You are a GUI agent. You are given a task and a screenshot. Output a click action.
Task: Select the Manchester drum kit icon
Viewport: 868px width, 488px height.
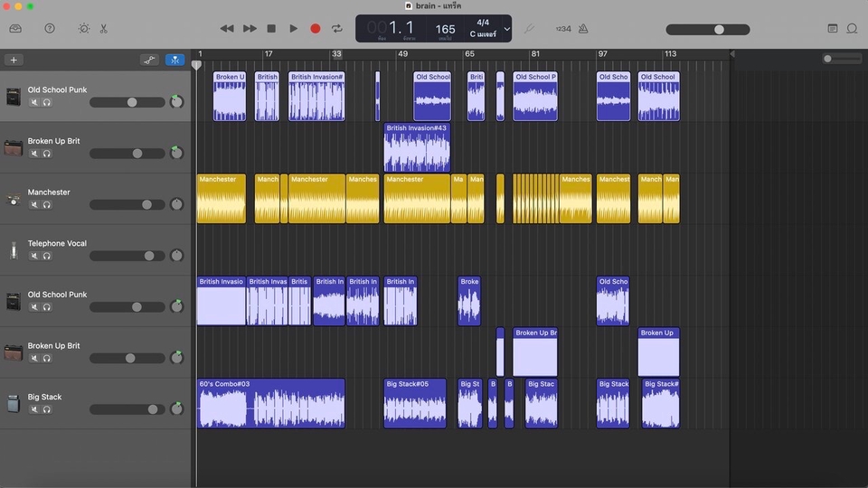coord(14,199)
